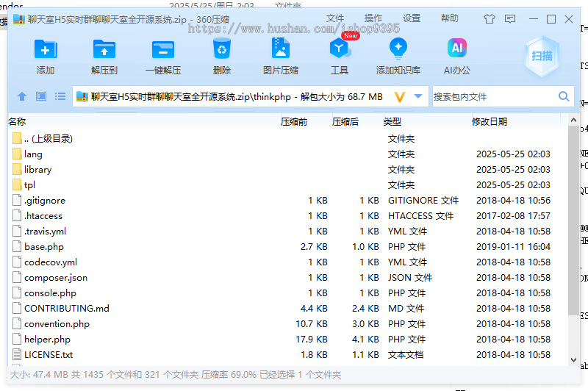Select the console.php file
Screen dimensions: 588x391
[287, 293]
